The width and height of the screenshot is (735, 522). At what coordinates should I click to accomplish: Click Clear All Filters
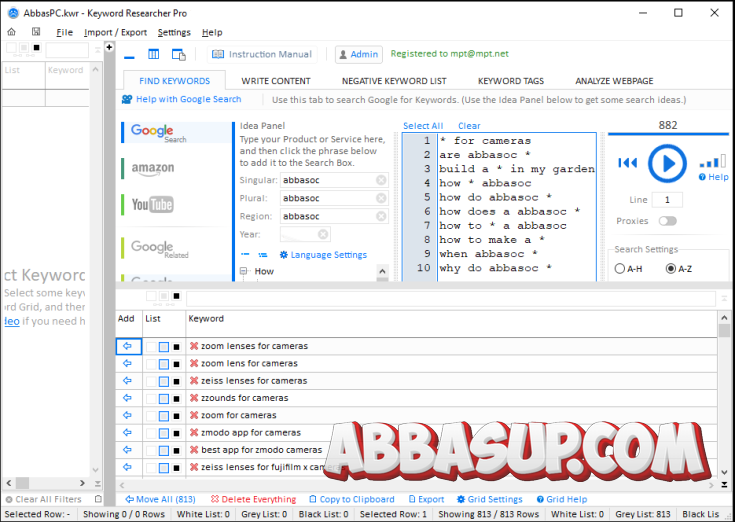coord(44,499)
